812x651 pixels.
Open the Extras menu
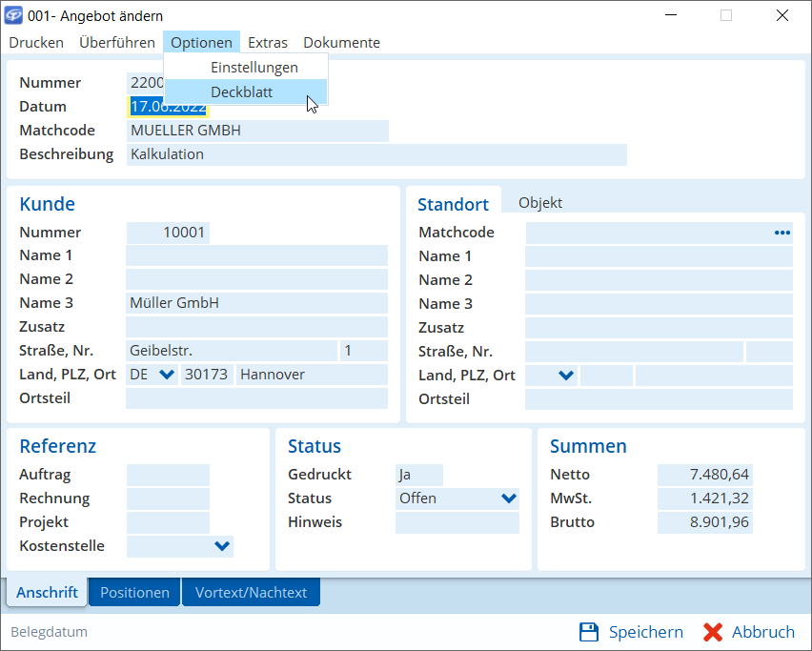click(268, 43)
